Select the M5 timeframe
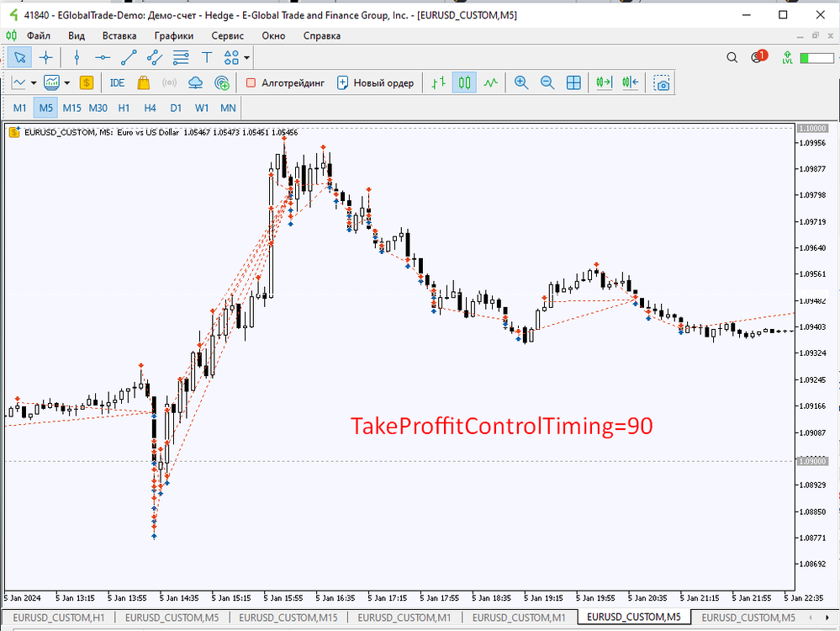Viewport: 840px width, 631px height. pyautogui.click(x=45, y=109)
